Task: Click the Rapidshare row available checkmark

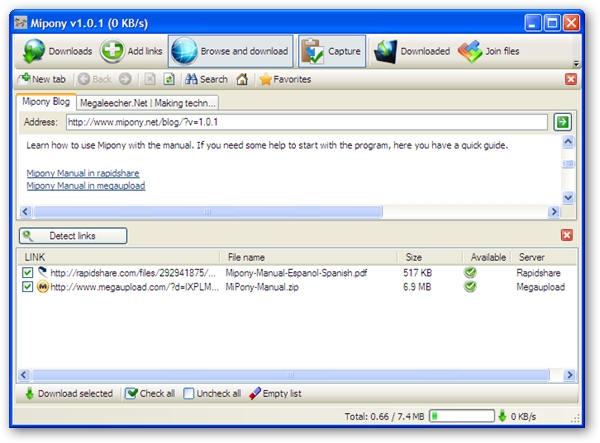Action: (470, 272)
